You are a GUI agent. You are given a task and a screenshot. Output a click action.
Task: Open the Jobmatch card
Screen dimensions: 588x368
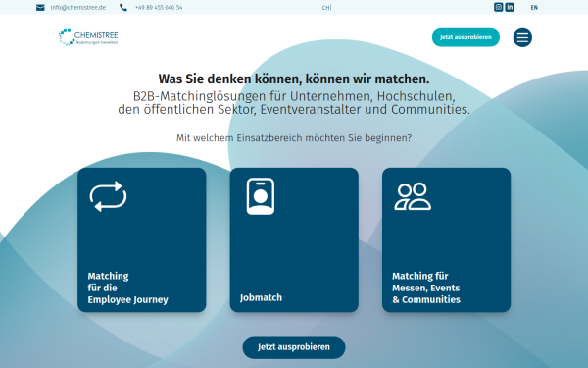294,240
